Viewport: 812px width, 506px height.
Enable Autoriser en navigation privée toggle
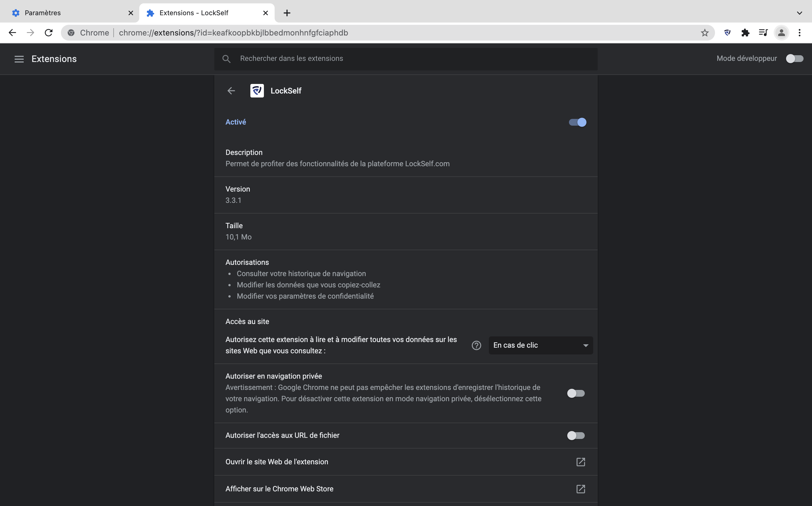click(576, 393)
